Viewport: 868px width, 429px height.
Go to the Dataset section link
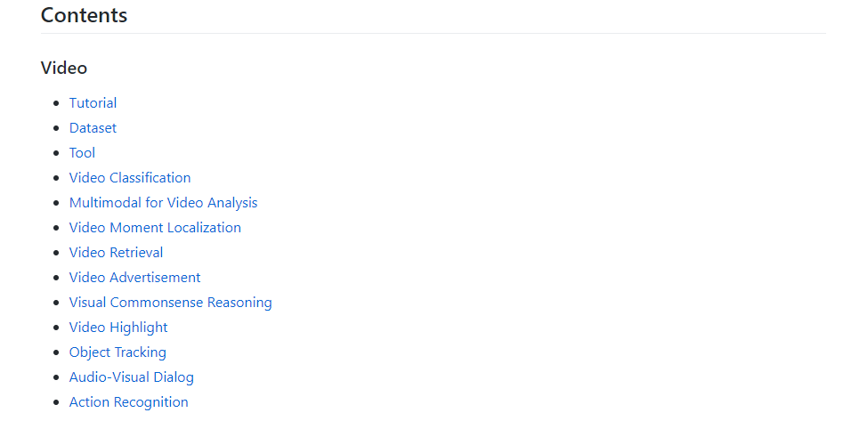[93, 128]
